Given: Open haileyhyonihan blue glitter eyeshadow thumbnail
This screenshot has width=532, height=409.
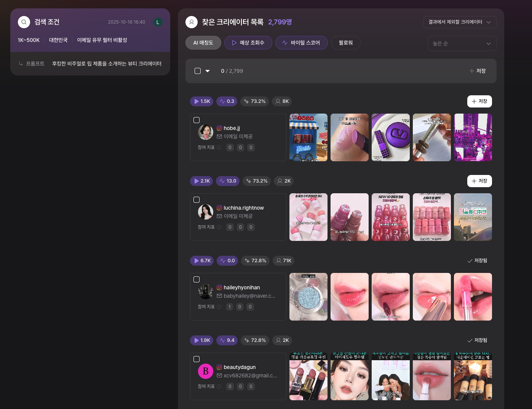Looking at the screenshot, I should pos(308,297).
